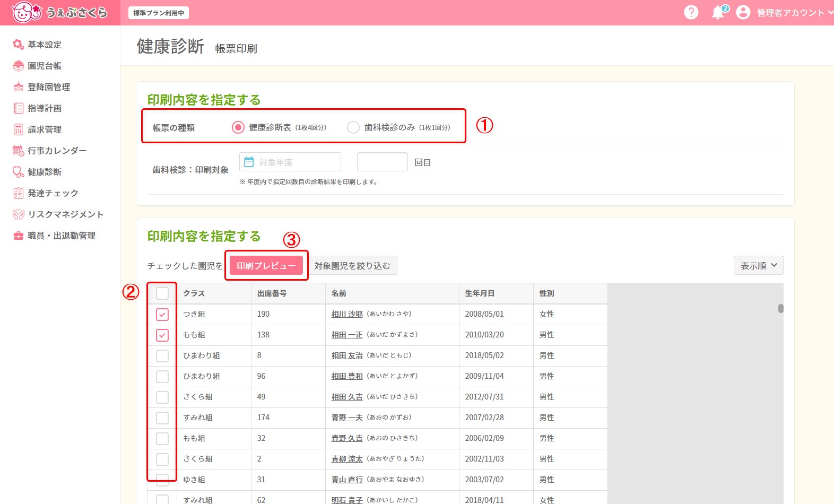Check the checkbox for 相田 友治
This screenshot has width=834, height=504.
(162, 356)
